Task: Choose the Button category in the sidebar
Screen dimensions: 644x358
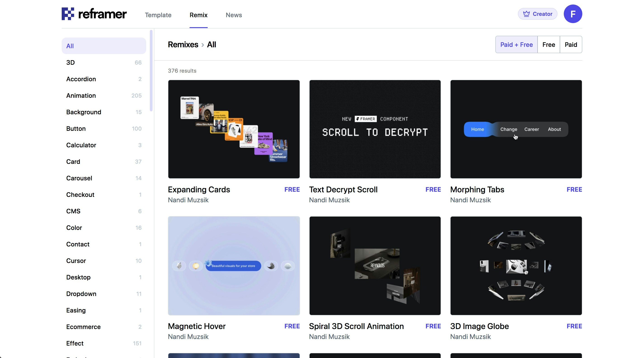Action: pyautogui.click(x=76, y=129)
